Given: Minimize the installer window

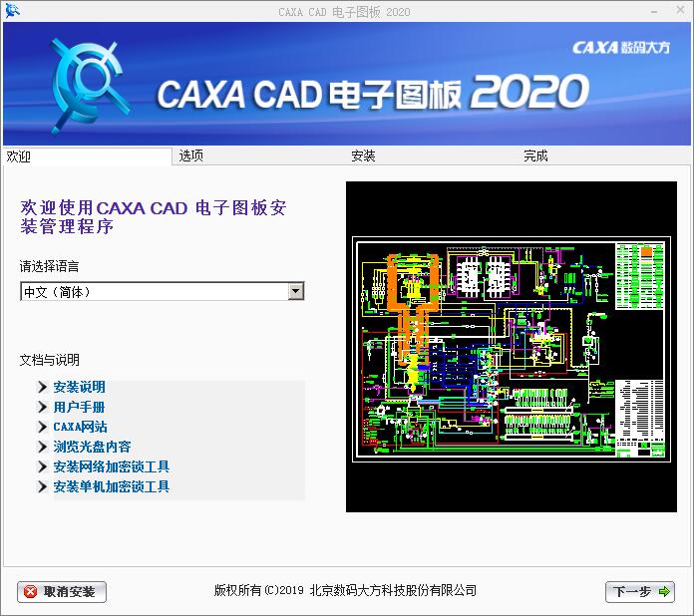Looking at the screenshot, I should pos(654,11).
